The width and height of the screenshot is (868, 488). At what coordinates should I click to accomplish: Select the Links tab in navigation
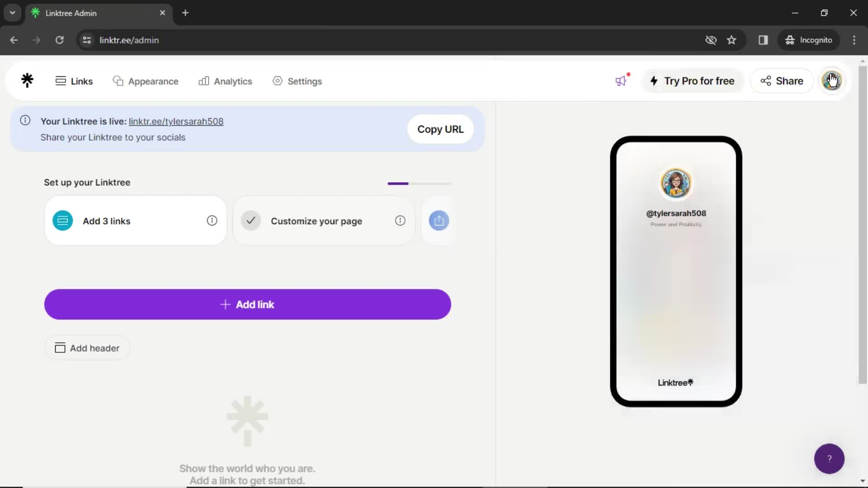point(74,81)
